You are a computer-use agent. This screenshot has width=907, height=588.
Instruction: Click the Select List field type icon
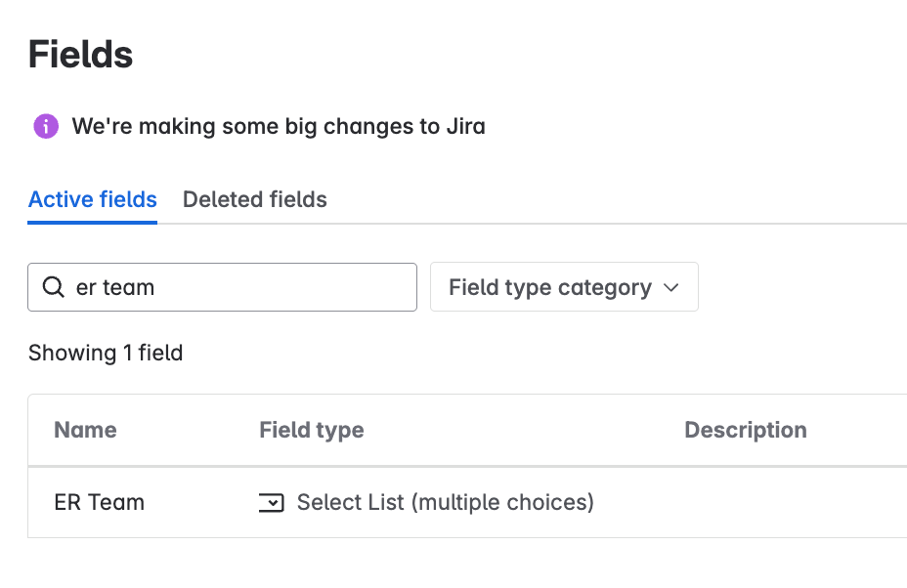coord(271,503)
